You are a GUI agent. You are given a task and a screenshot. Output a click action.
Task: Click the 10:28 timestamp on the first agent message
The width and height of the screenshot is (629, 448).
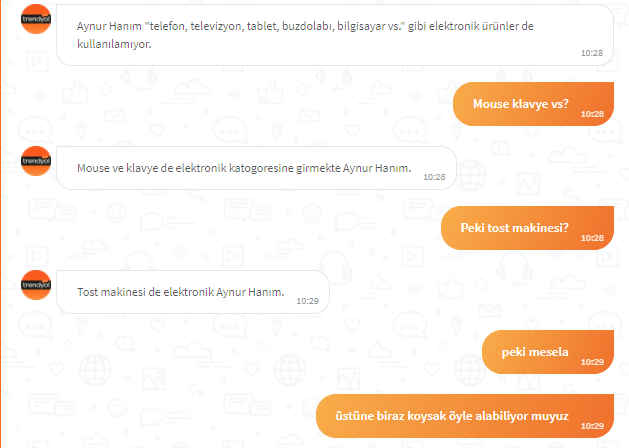coord(592,53)
